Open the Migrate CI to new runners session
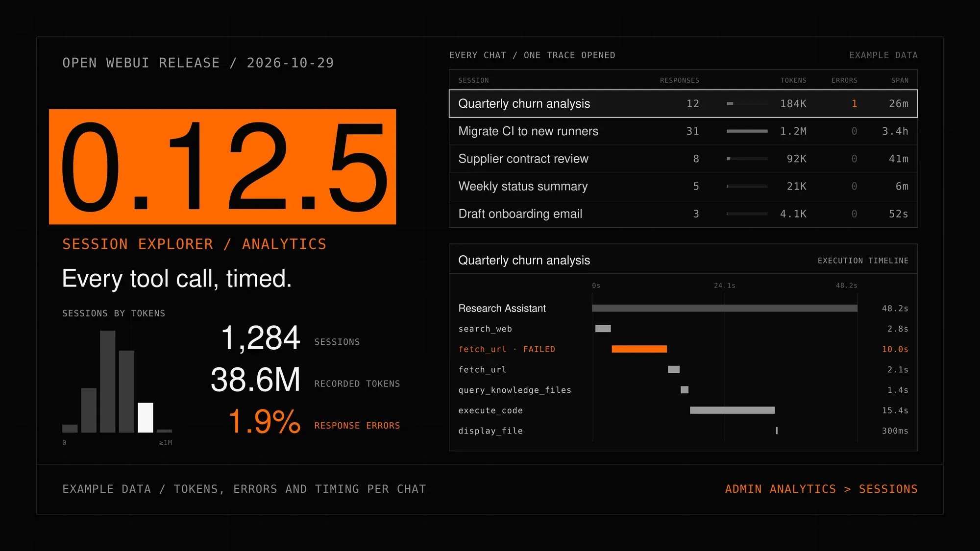 coord(683,131)
